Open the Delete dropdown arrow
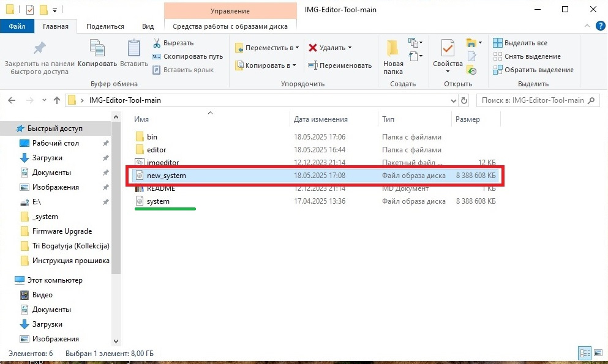This screenshot has width=608, height=364. pos(350,48)
